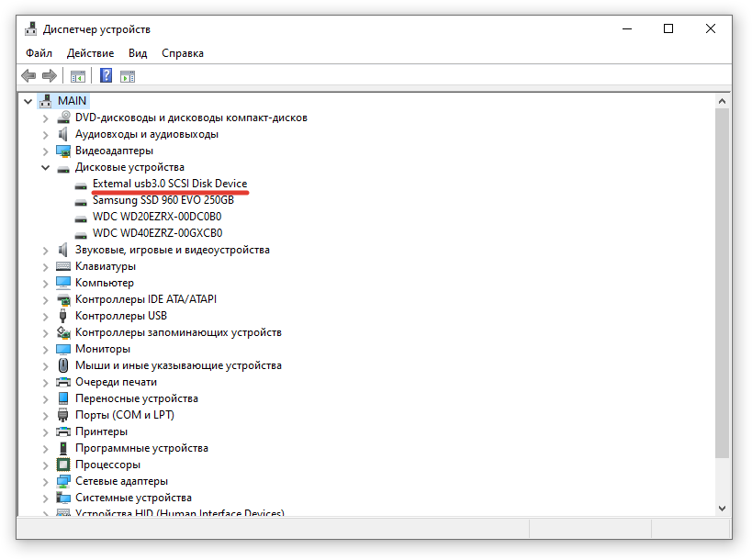Select the Samsung SSD 960 EVO 250GB disk icon

point(81,202)
